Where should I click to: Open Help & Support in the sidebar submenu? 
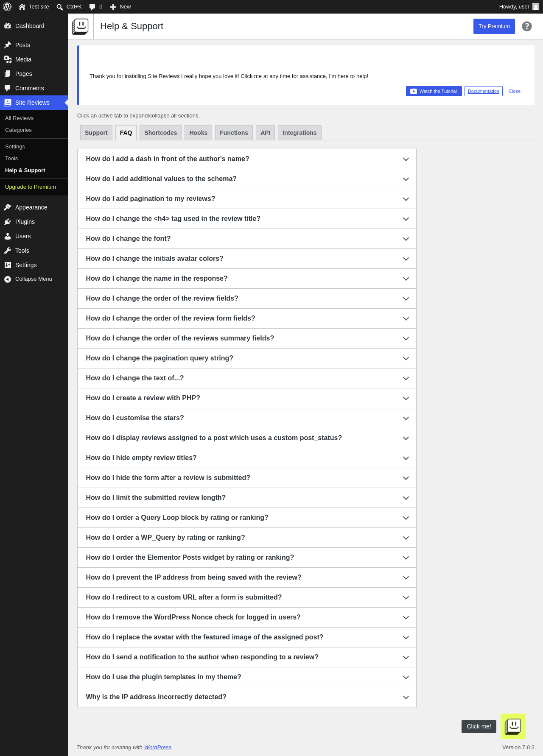pyautogui.click(x=34, y=170)
